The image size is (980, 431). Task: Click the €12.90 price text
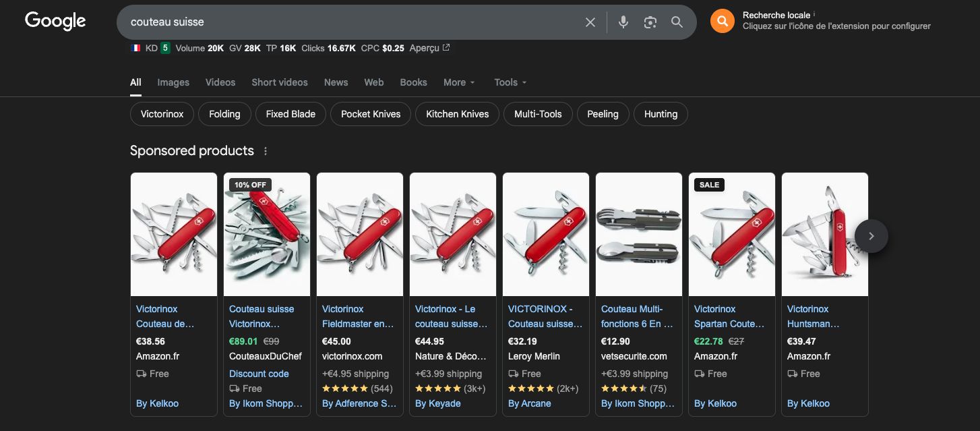click(x=615, y=341)
